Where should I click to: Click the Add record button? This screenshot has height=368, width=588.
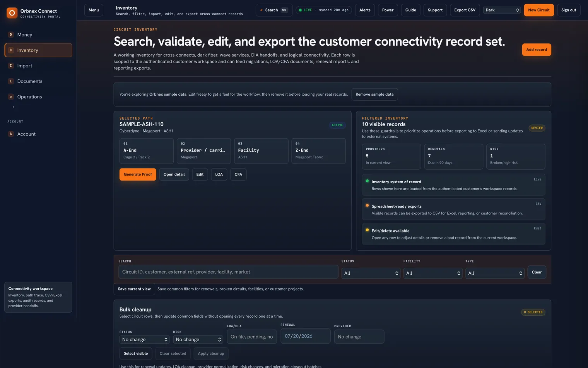(537, 50)
